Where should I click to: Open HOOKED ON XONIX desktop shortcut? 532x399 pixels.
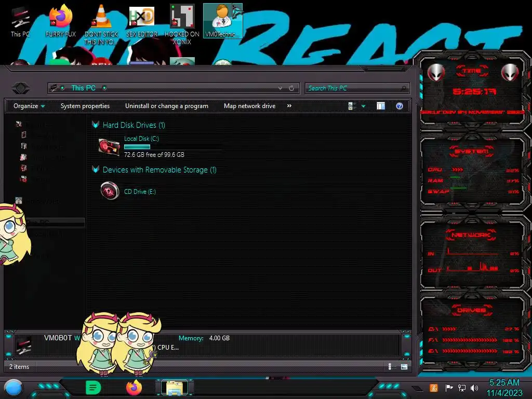182,24
